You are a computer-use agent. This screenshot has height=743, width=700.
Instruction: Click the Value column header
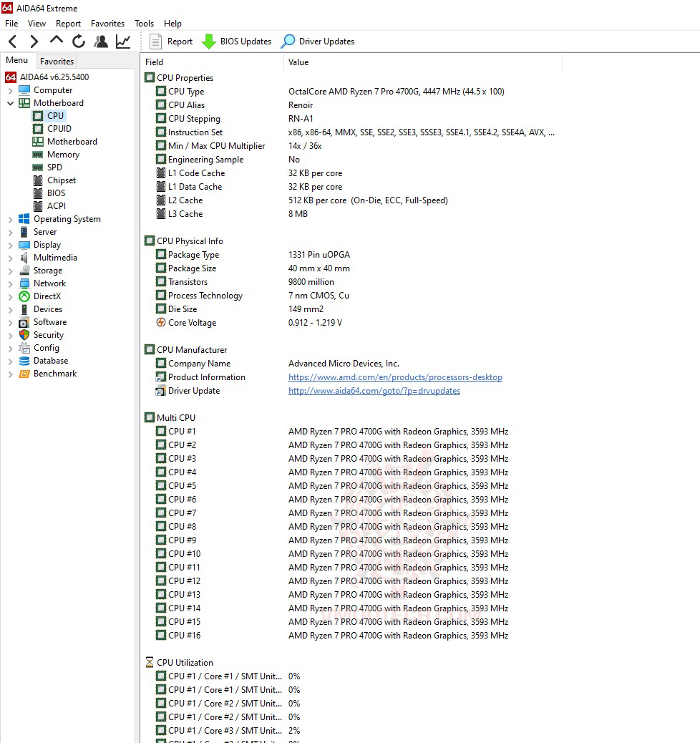[x=423, y=62]
